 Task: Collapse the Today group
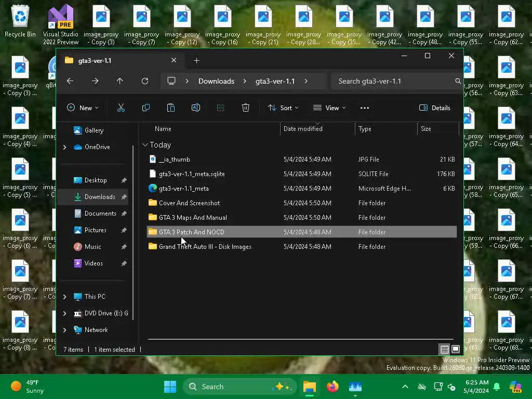click(x=145, y=145)
